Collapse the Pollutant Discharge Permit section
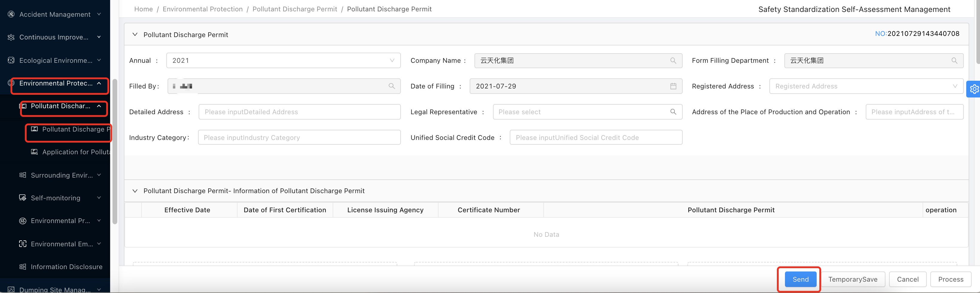This screenshot has height=293, width=980. click(x=135, y=34)
